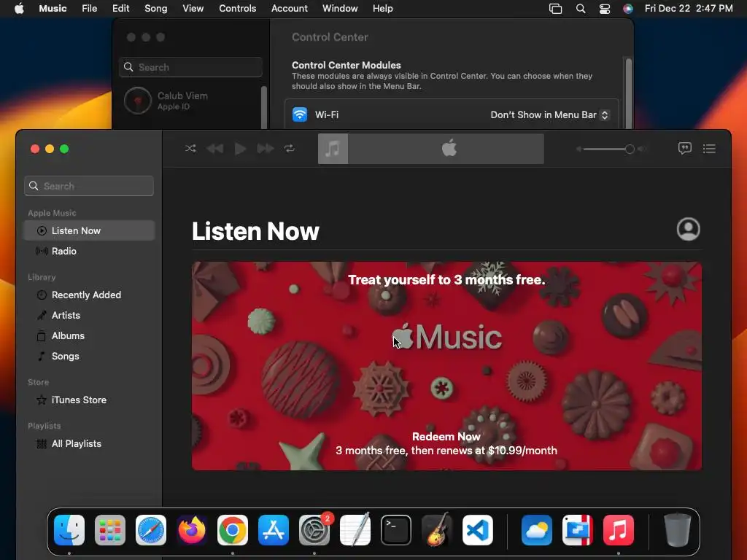747x560 pixels.
Task: Open the Trash from the Dock
Action: pos(678,530)
